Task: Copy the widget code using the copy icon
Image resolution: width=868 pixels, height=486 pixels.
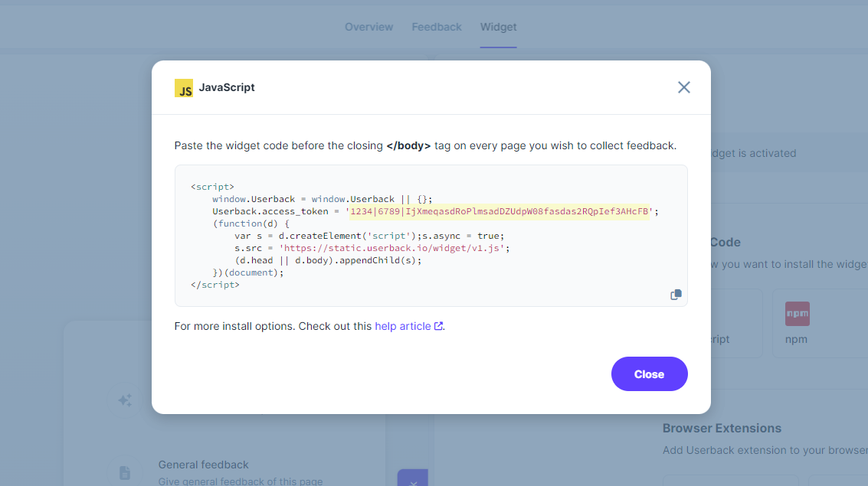Action: [x=676, y=295]
